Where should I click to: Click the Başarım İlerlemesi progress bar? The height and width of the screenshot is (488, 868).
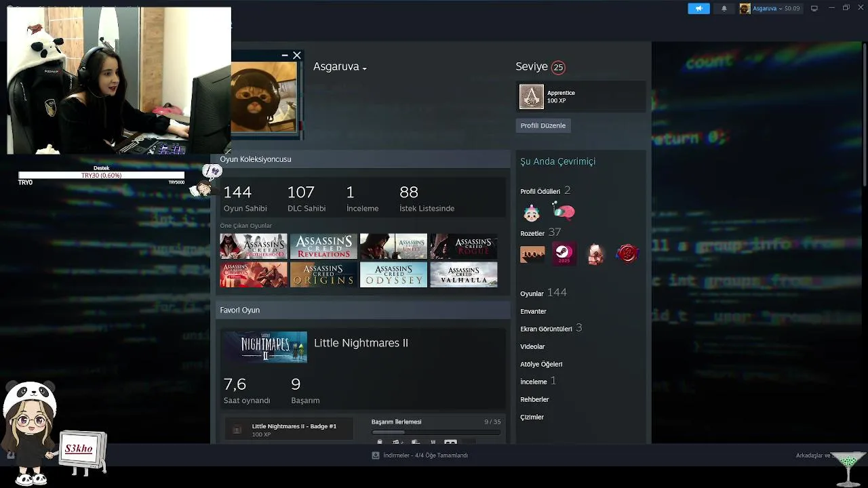(x=436, y=432)
